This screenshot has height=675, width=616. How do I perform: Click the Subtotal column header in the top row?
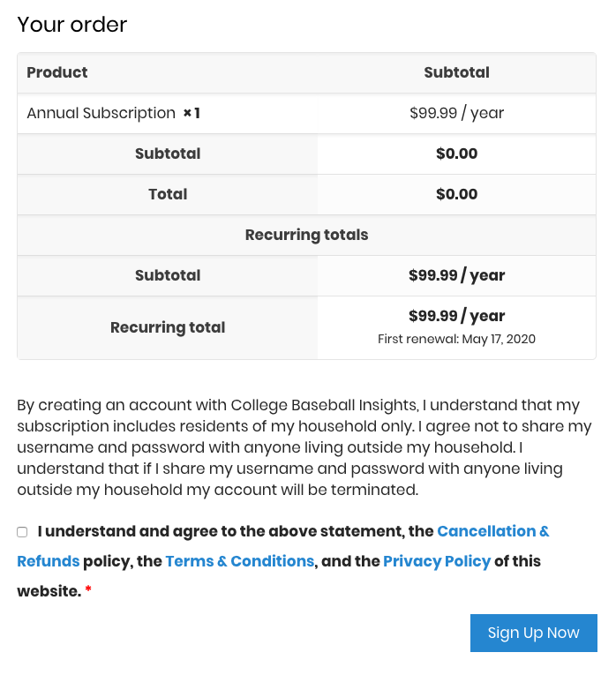point(456,72)
